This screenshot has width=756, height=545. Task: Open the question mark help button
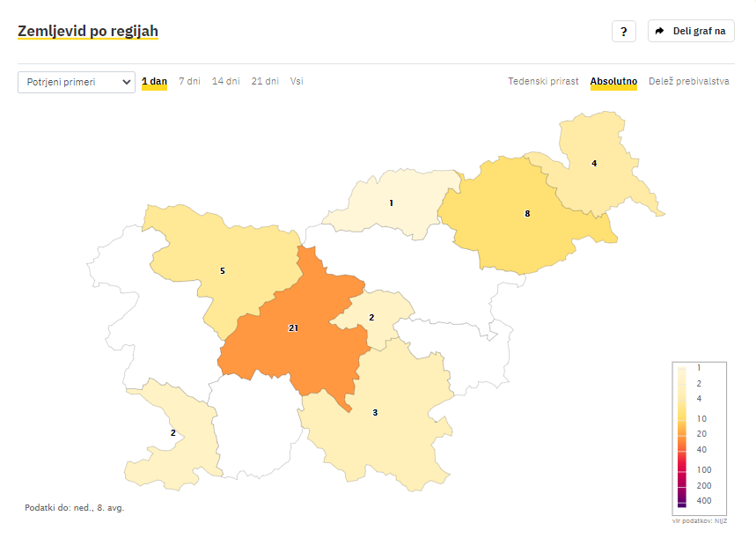pyautogui.click(x=624, y=32)
